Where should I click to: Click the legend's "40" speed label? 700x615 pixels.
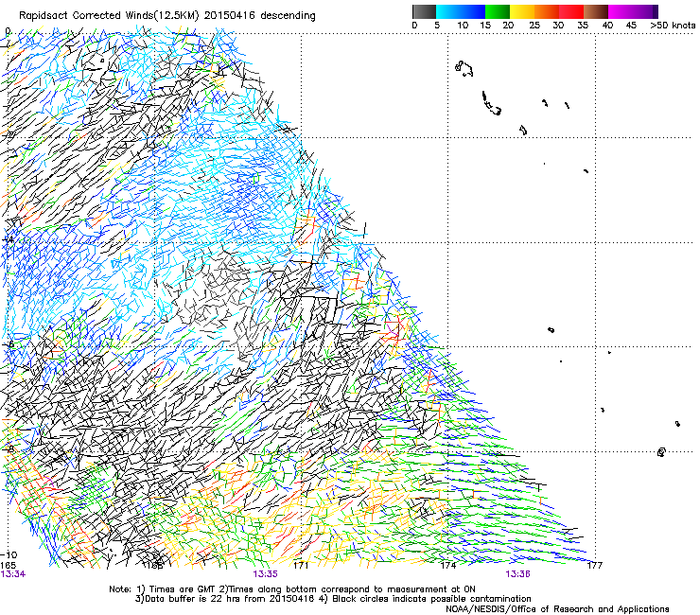pos(607,26)
